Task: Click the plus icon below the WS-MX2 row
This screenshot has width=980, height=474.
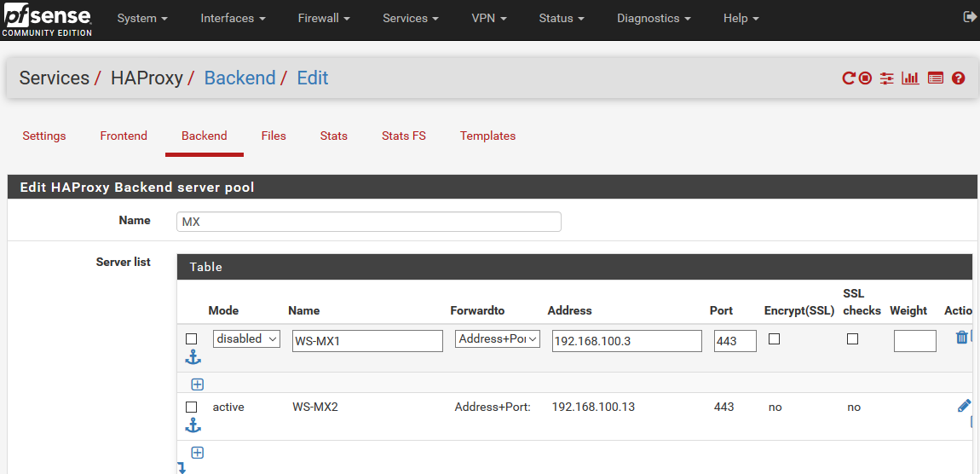Action: pos(198,453)
